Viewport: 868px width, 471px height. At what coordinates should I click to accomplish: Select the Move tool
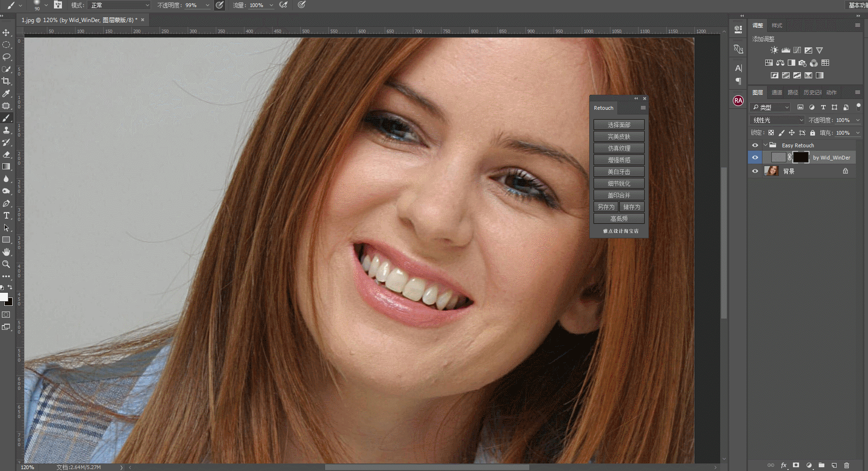[x=7, y=32]
